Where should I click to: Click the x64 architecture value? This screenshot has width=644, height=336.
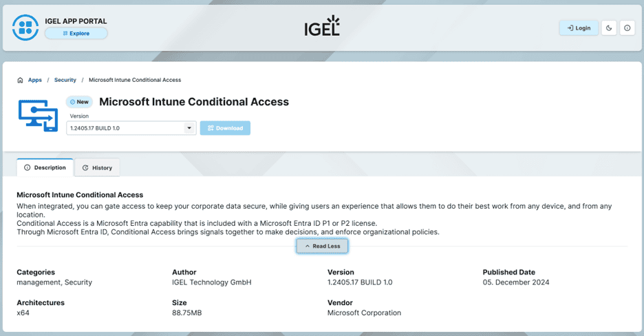click(x=23, y=313)
